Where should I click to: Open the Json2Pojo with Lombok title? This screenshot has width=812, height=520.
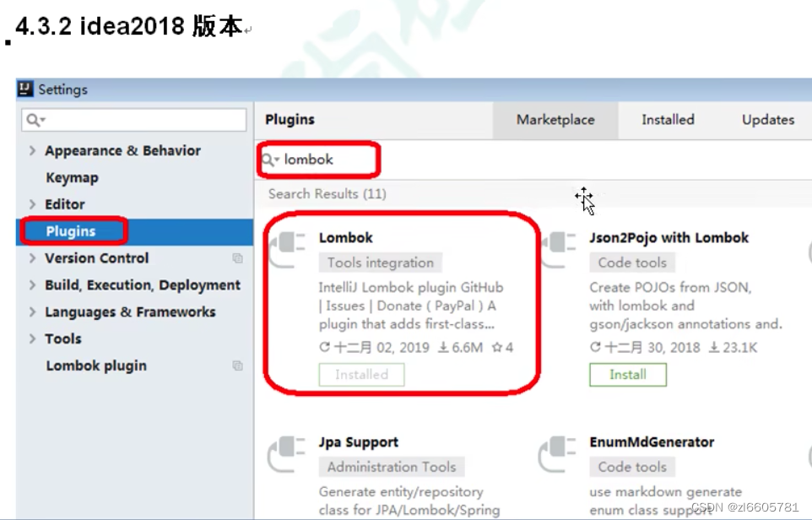click(x=669, y=238)
